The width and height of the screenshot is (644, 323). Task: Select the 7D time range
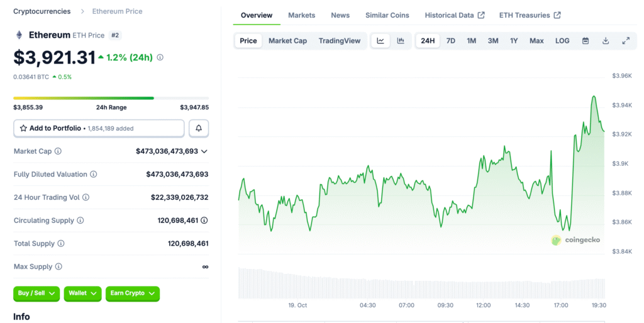[x=451, y=41]
